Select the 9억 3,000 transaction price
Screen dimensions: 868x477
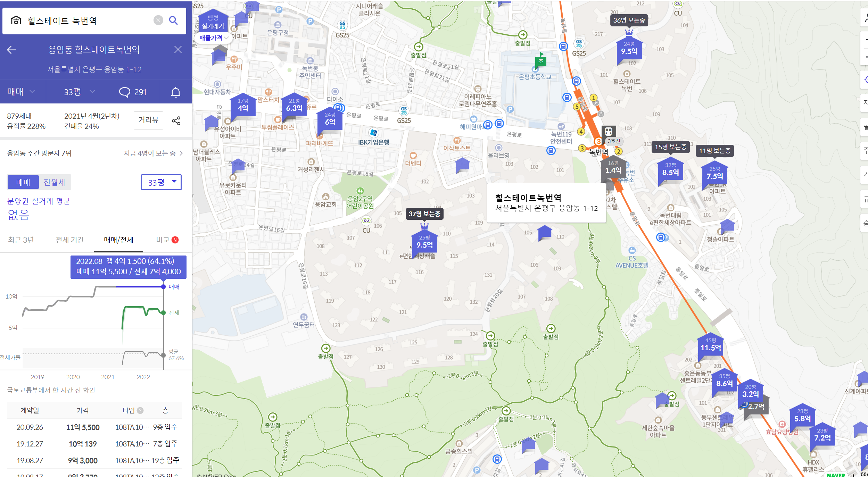[83, 461]
